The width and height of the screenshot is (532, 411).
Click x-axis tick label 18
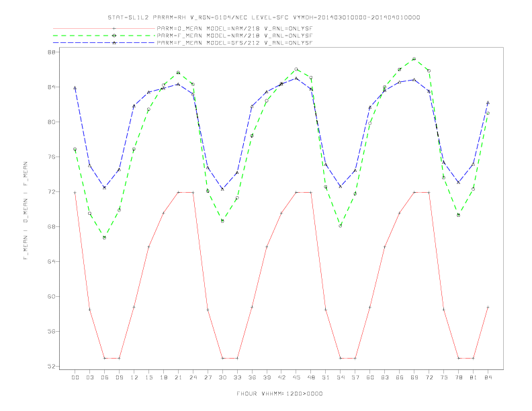[x=163, y=377]
